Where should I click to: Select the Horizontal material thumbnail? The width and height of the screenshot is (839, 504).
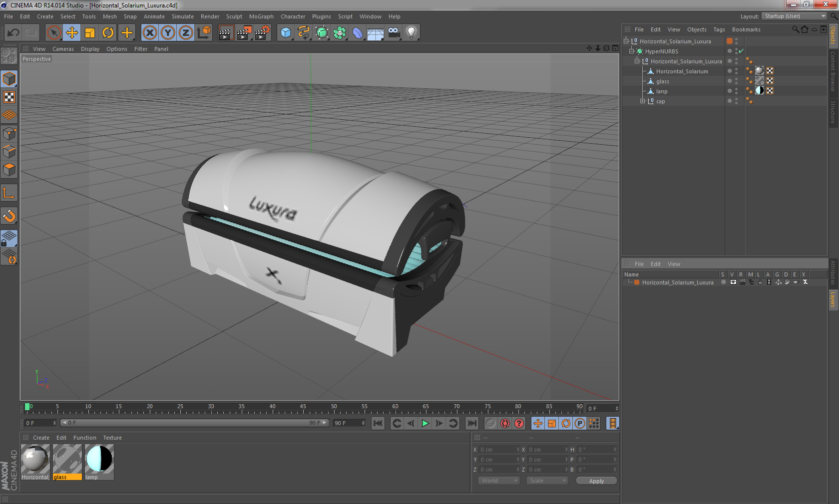[35, 462]
